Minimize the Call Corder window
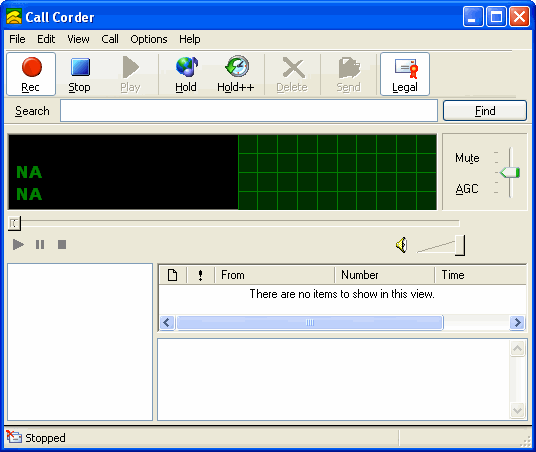536x452 pixels. pyautogui.click(x=473, y=16)
